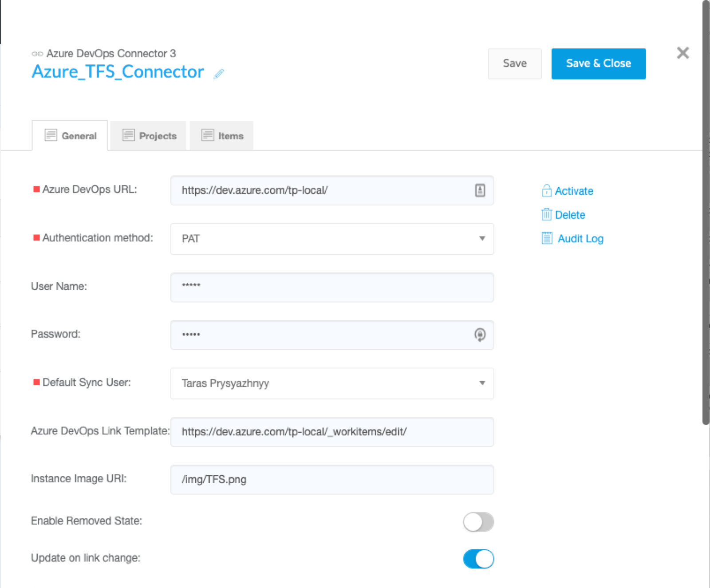710x588 pixels.
Task: Click the pencil icon to rename connector
Action: click(x=219, y=74)
